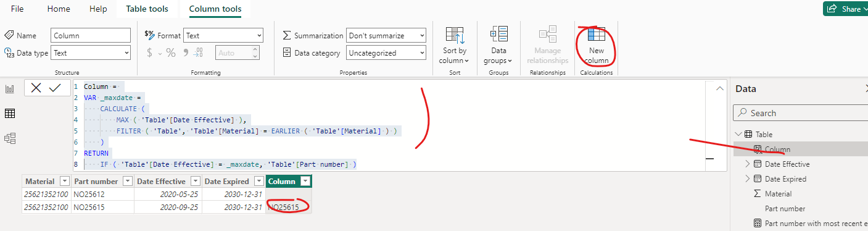The height and width of the screenshot is (231, 868).
Task: Commit the formula with checkmark
Action: click(x=55, y=88)
